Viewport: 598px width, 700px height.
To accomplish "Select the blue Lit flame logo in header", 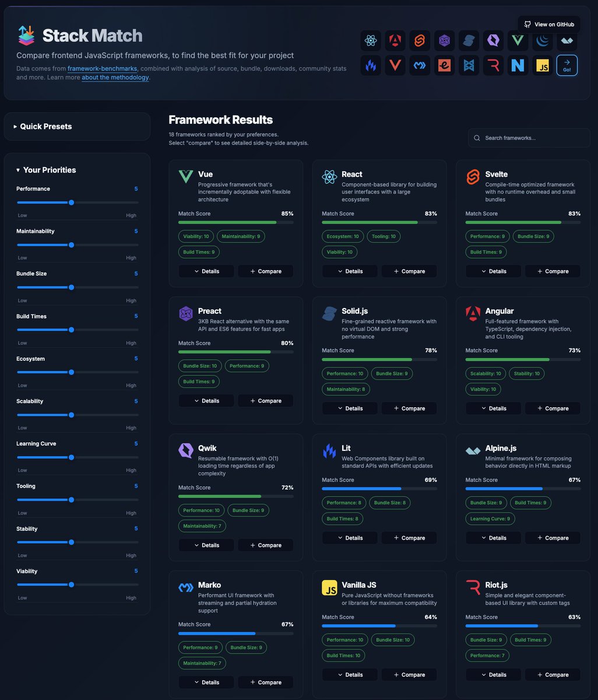I will click(x=371, y=65).
